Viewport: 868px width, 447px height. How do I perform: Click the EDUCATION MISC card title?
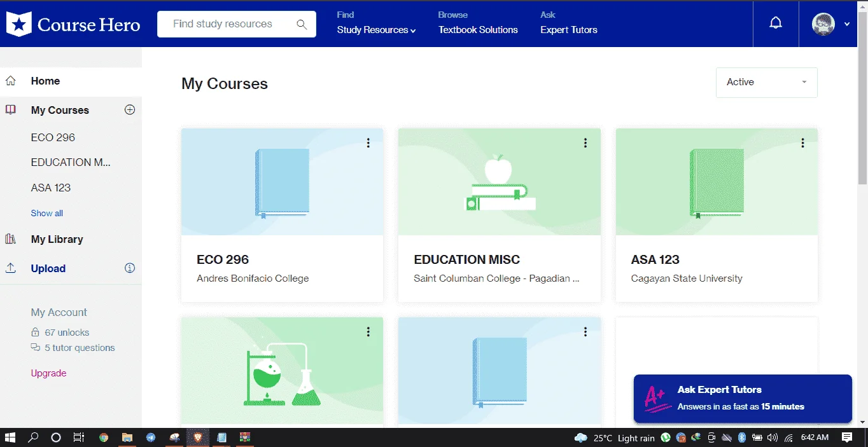tap(467, 259)
